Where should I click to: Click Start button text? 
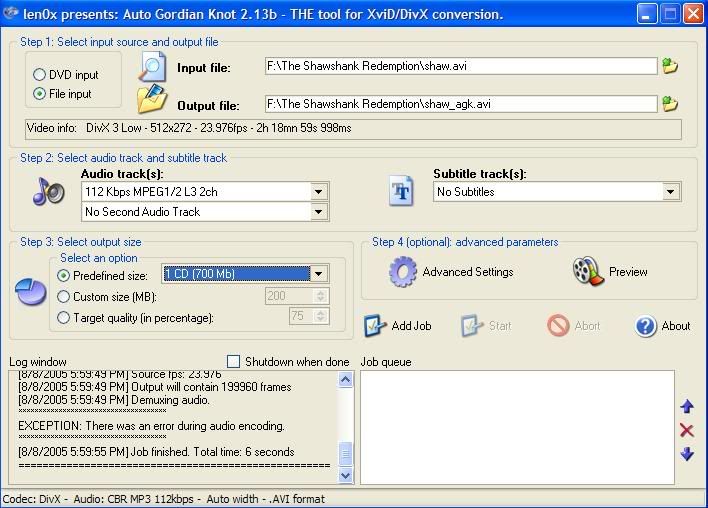click(500, 326)
